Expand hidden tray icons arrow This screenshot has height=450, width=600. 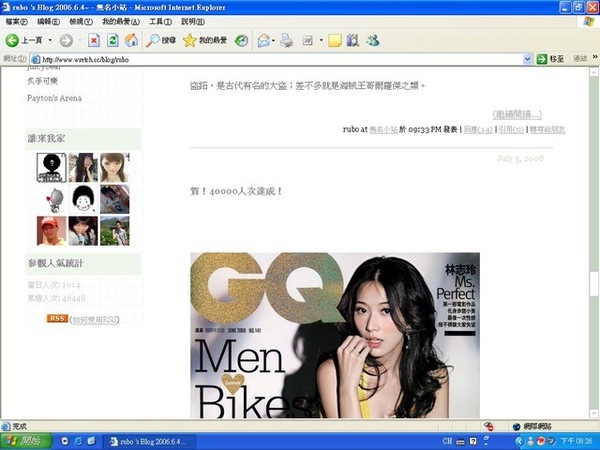pyautogui.click(x=519, y=441)
